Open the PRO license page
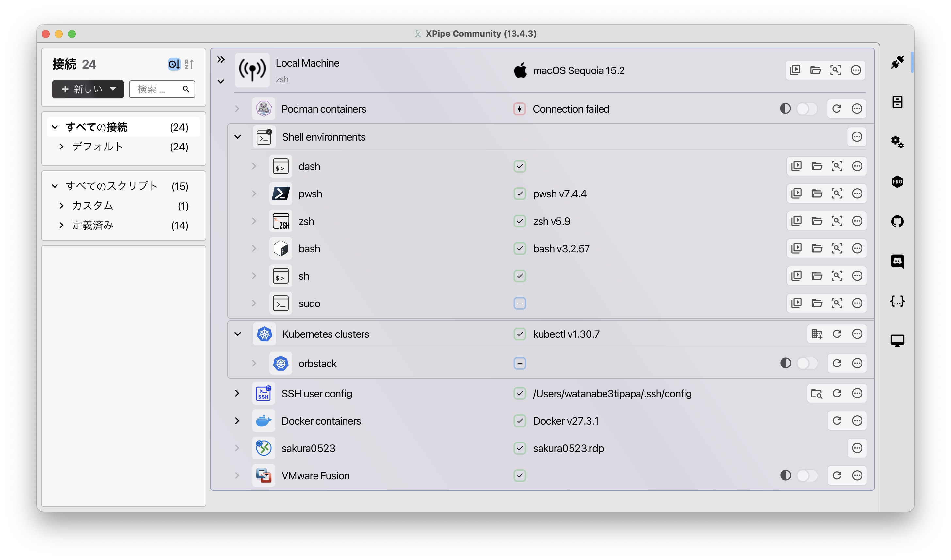The height and width of the screenshot is (560, 951). tap(897, 181)
